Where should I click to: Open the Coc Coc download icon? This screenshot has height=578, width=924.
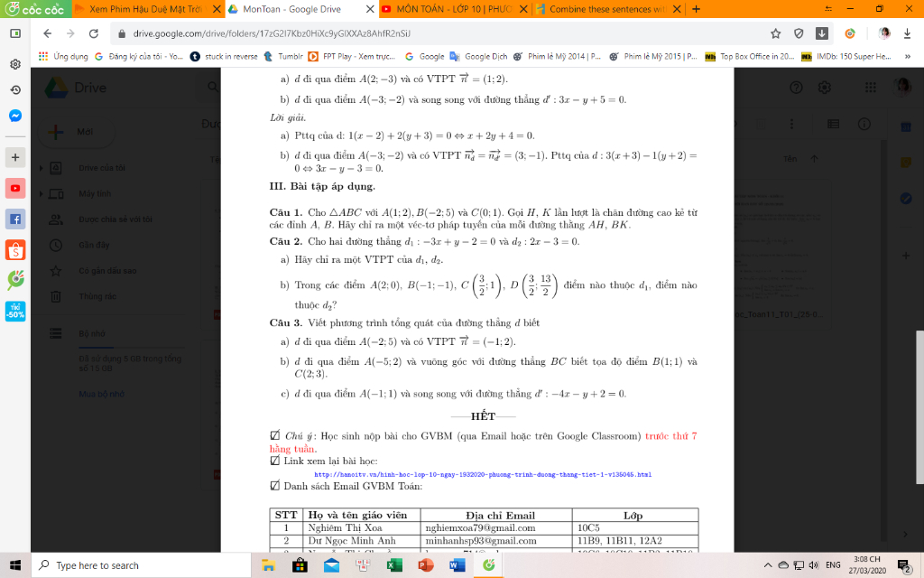point(821,33)
